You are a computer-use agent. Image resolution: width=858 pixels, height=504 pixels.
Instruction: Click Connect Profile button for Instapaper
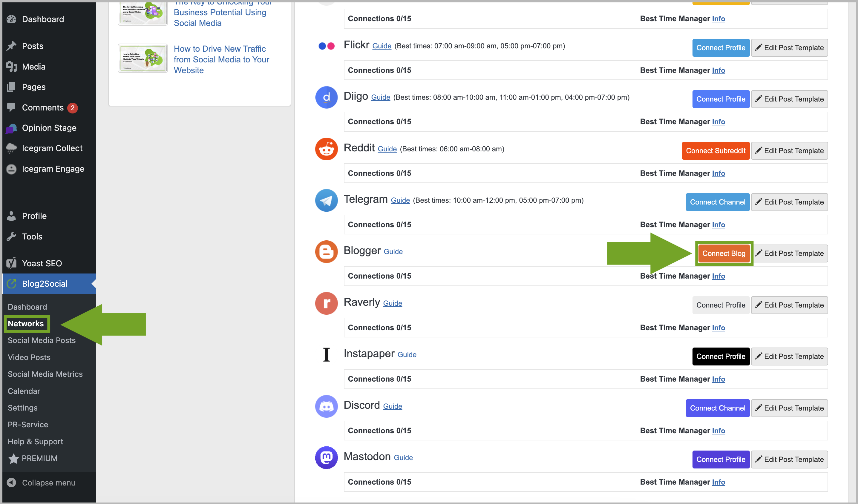(721, 356)
